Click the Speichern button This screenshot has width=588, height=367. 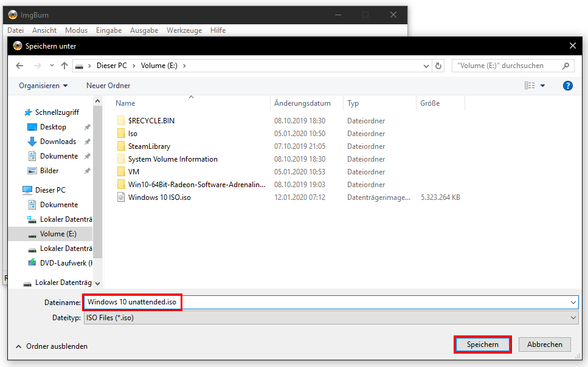point(482,344)
